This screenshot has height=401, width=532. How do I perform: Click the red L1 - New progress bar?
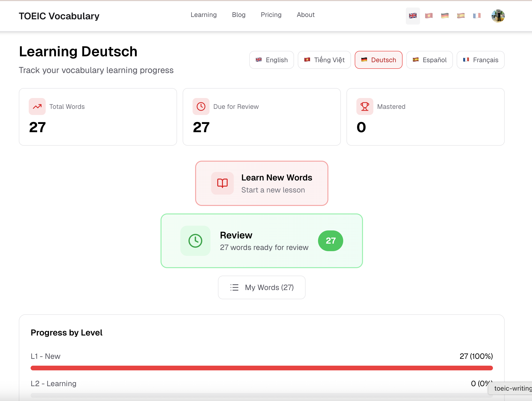tap(262, 368)
